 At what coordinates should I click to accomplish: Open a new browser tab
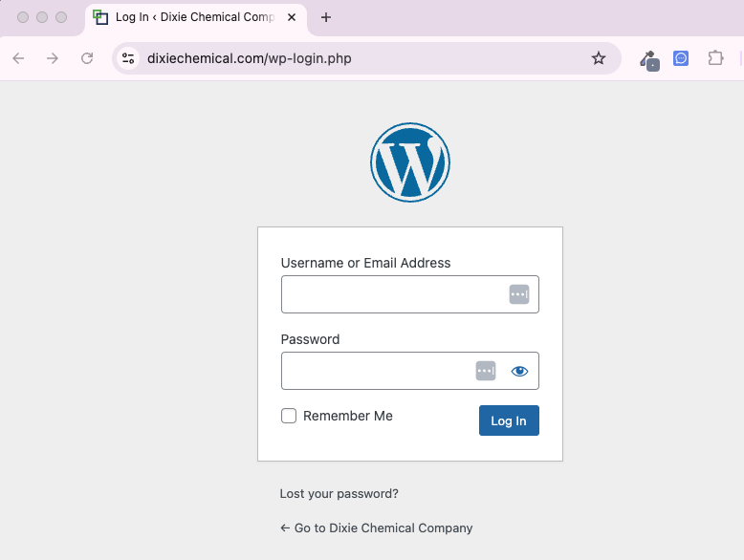click(x=326, y=17)
